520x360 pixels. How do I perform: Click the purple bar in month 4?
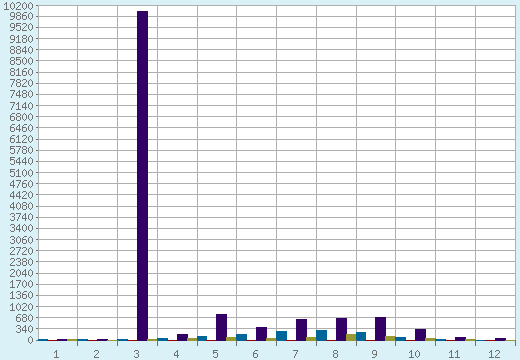point(182,337)
